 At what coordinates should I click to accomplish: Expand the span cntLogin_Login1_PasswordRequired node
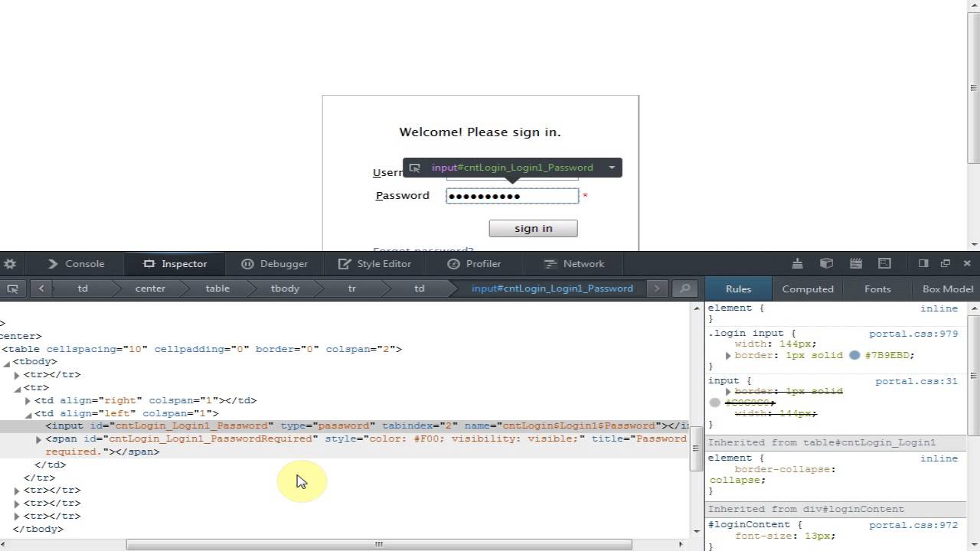[38, 439]
